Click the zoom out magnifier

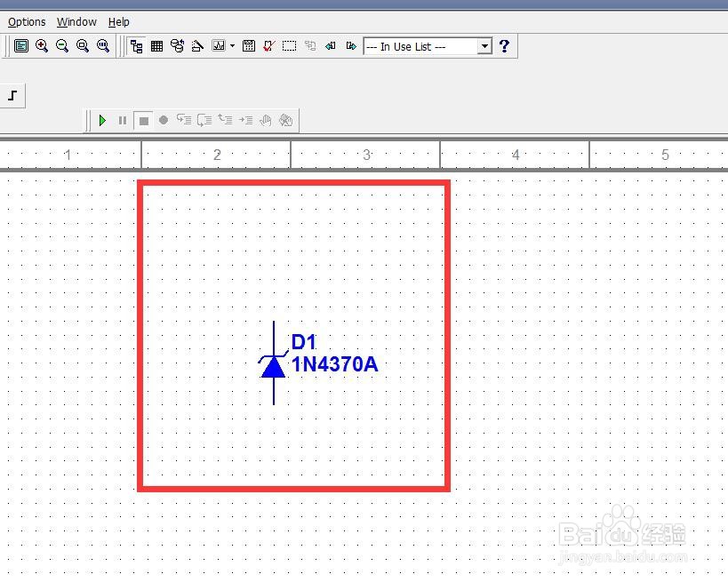point(62,46)
